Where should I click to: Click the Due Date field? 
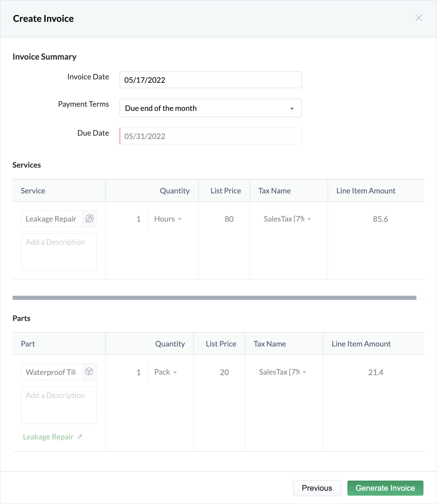coord(210,136)
